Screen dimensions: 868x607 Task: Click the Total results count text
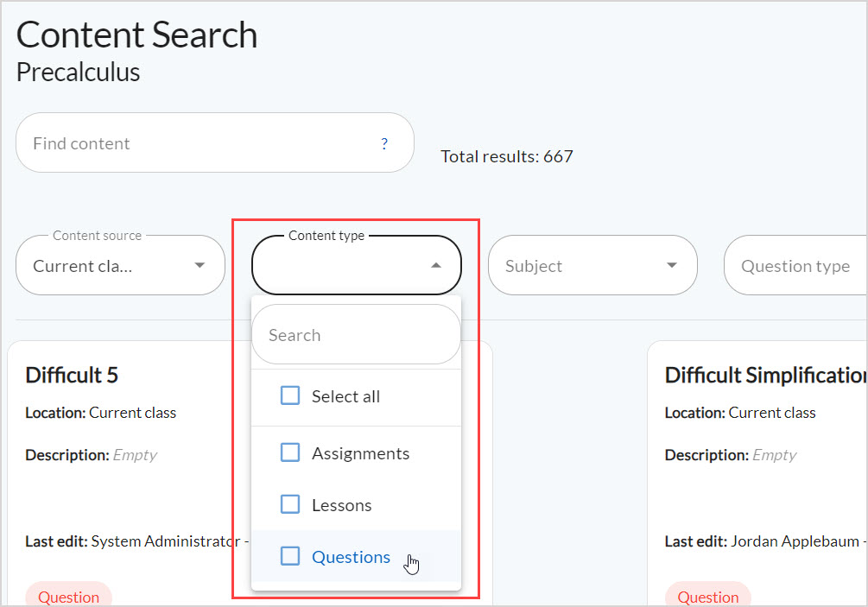click(507, 156)
